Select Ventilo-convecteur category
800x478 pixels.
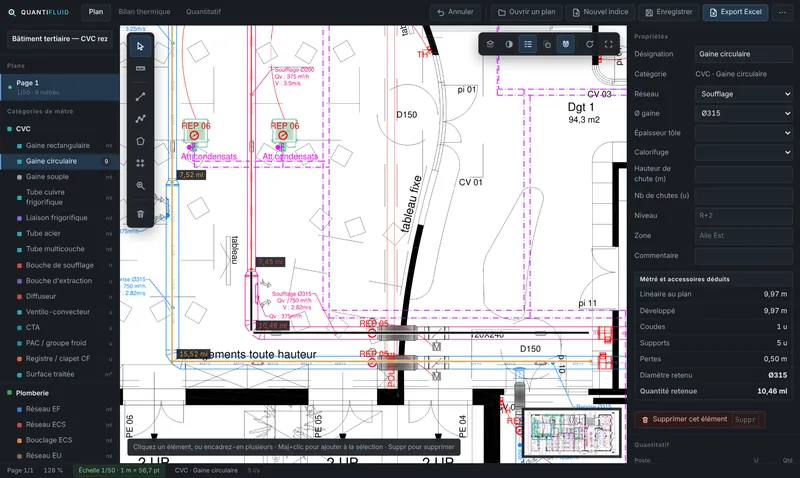[60, 312]
